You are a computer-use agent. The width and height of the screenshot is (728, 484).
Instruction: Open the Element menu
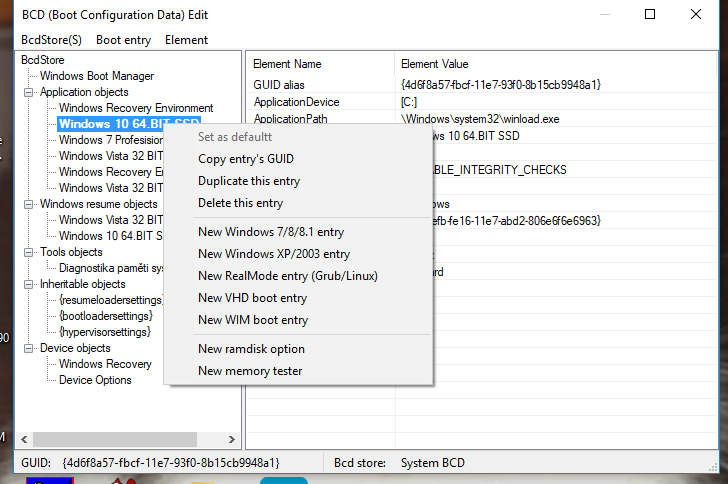click(x=186, y=40)
